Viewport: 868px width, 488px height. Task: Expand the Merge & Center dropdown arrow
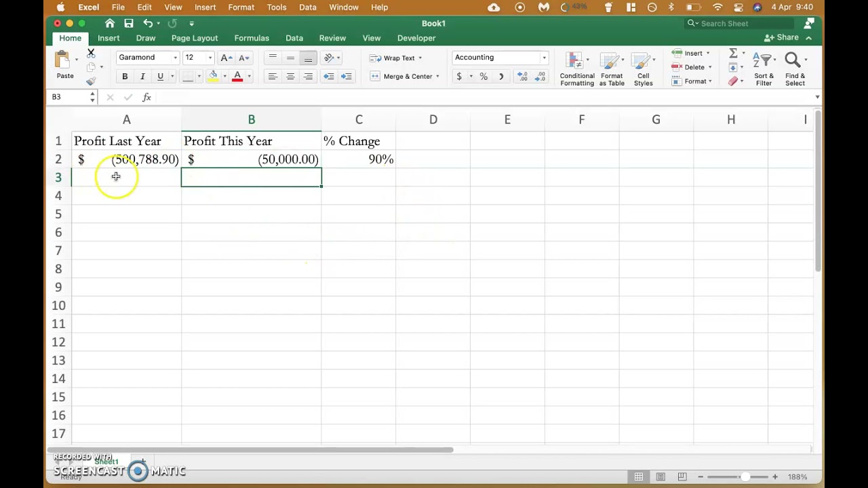tap(437, 77)
